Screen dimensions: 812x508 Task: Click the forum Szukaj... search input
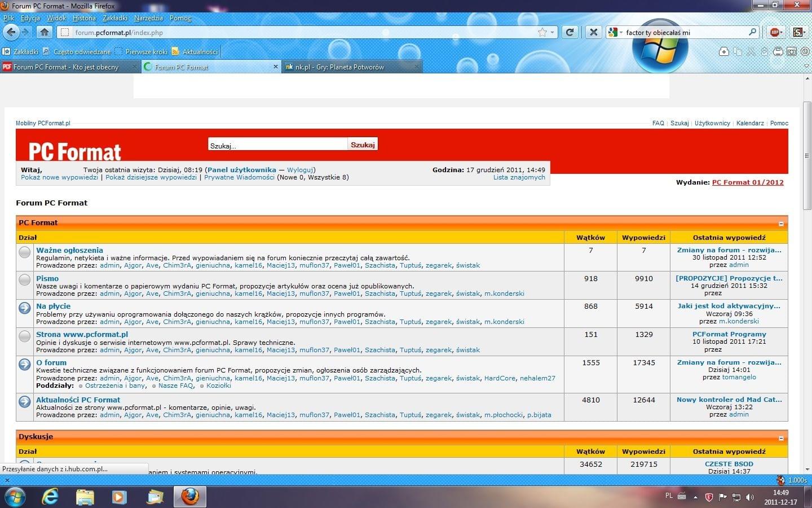[277, 145]
